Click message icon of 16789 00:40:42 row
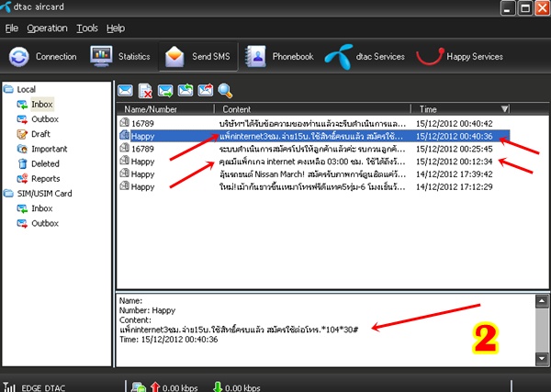The width and height of the screenshot is (551, 392). [x=124, y=122]
